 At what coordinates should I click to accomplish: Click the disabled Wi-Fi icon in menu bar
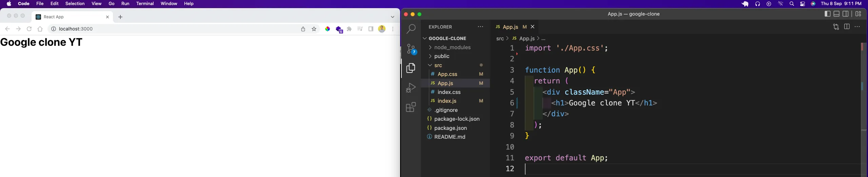coord(781,4)
